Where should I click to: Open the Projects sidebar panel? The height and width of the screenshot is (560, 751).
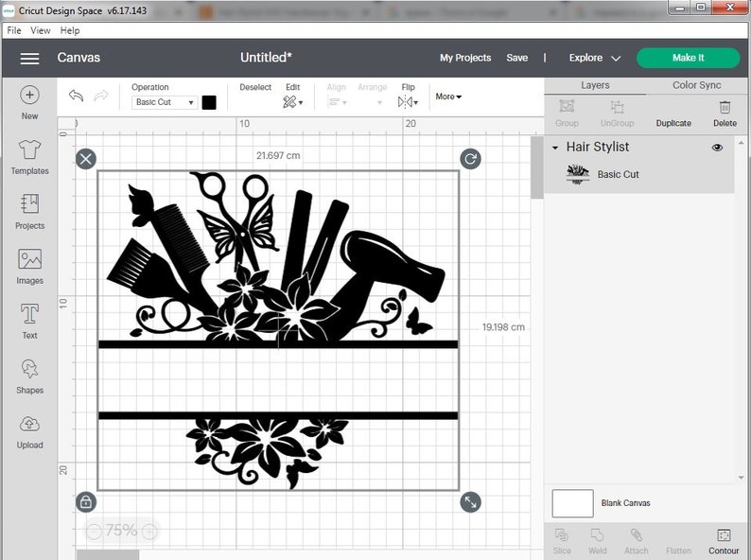click(29, 212)
